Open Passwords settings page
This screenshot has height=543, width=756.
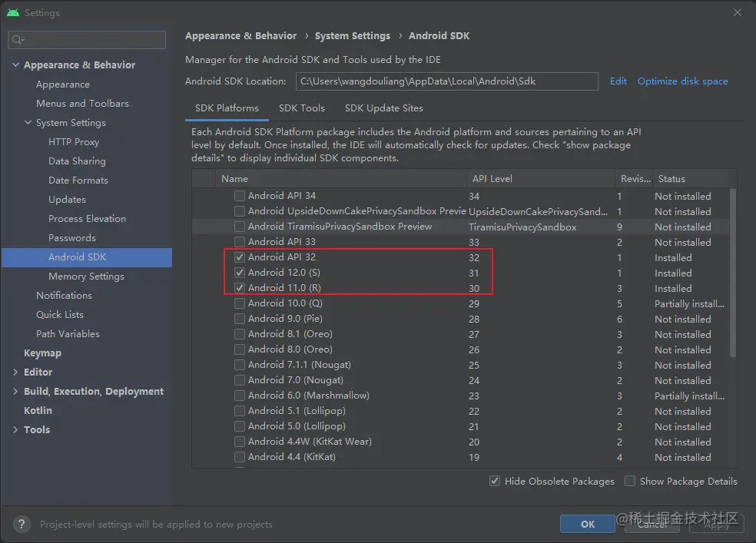[72, 238]
